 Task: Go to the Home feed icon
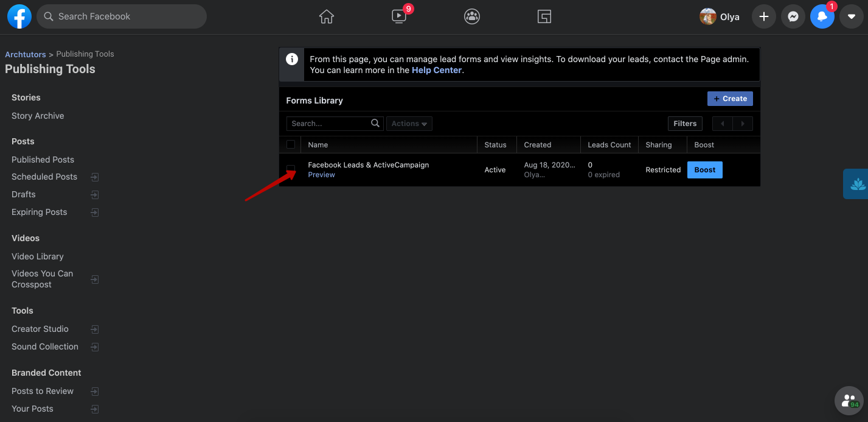[327, 17]
